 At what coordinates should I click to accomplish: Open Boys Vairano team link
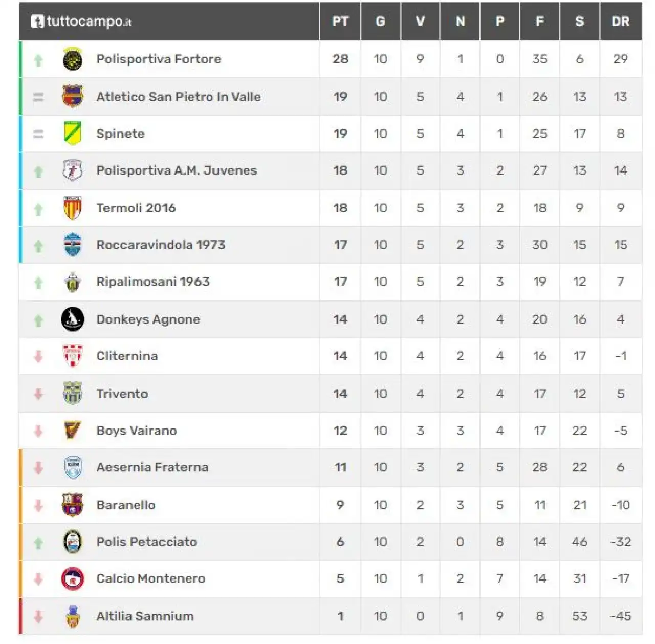pyautogui.click(x=137, y=431)
